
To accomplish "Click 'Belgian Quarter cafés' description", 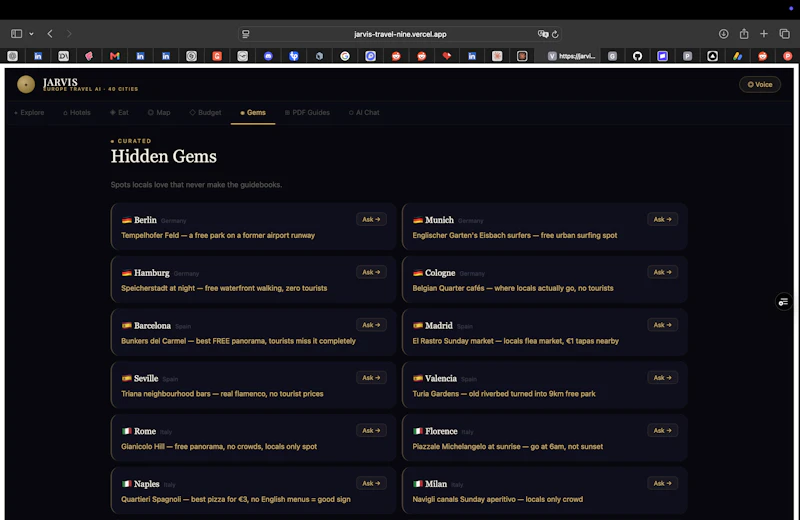I will click(513, 288).
